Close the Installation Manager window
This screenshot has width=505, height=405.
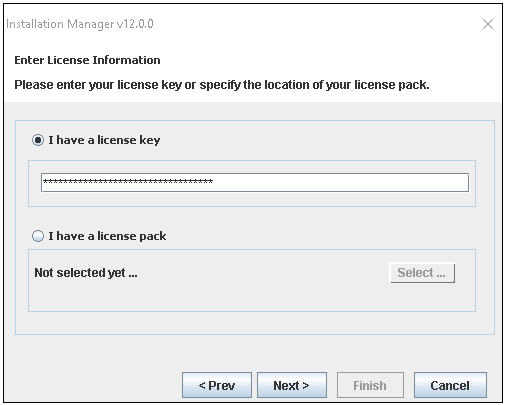(x=488, y=24)
